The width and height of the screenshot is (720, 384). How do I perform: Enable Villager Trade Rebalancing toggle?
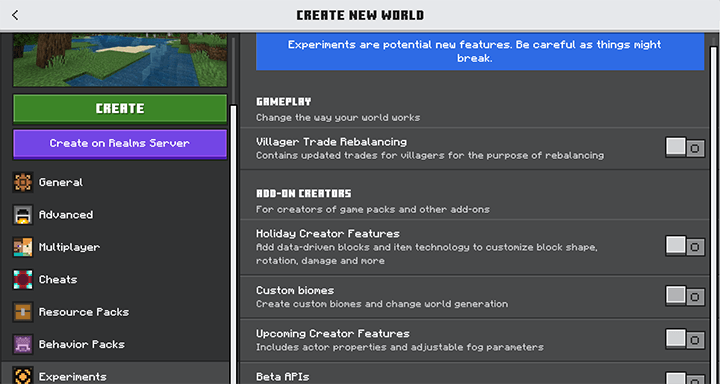(x=685, y=148)
